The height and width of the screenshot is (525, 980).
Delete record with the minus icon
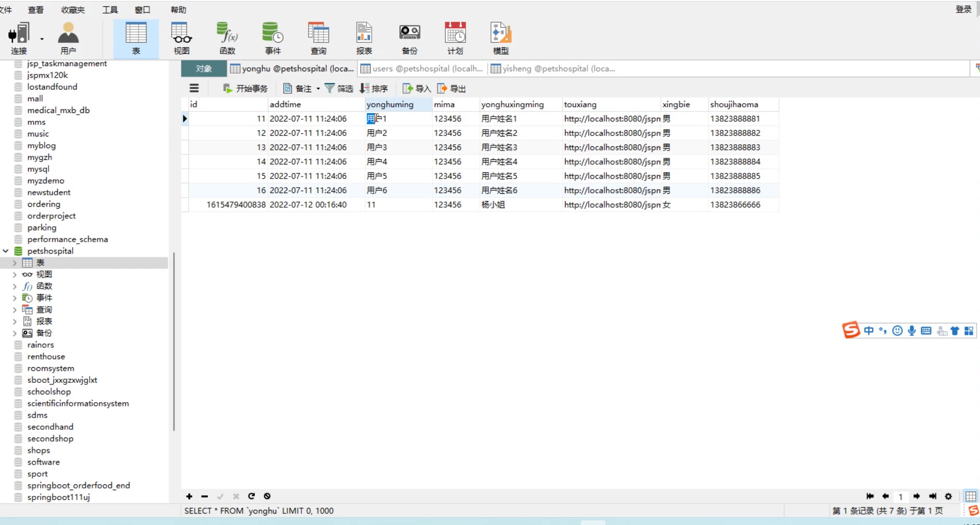tap(204, 496)
